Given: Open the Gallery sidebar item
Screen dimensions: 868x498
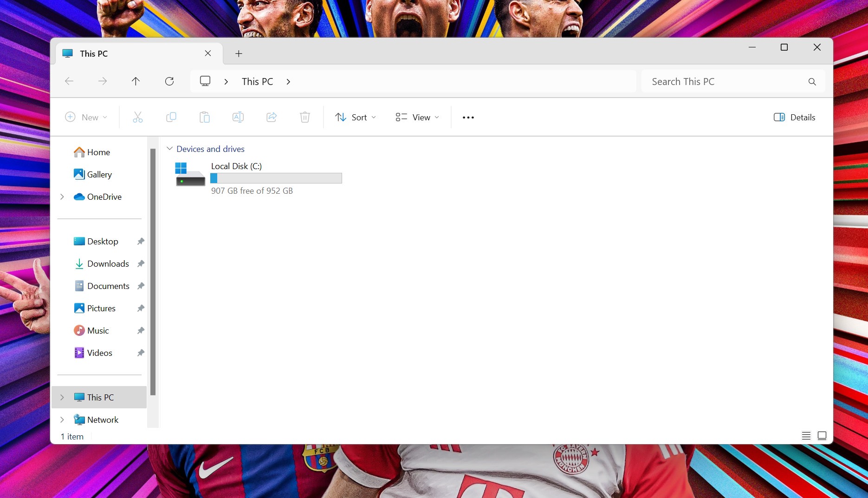Looking at the screenshot, I should (99, 175).
